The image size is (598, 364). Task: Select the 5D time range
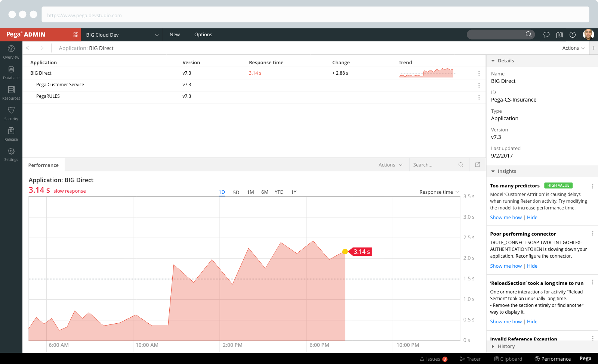(236, 192)
